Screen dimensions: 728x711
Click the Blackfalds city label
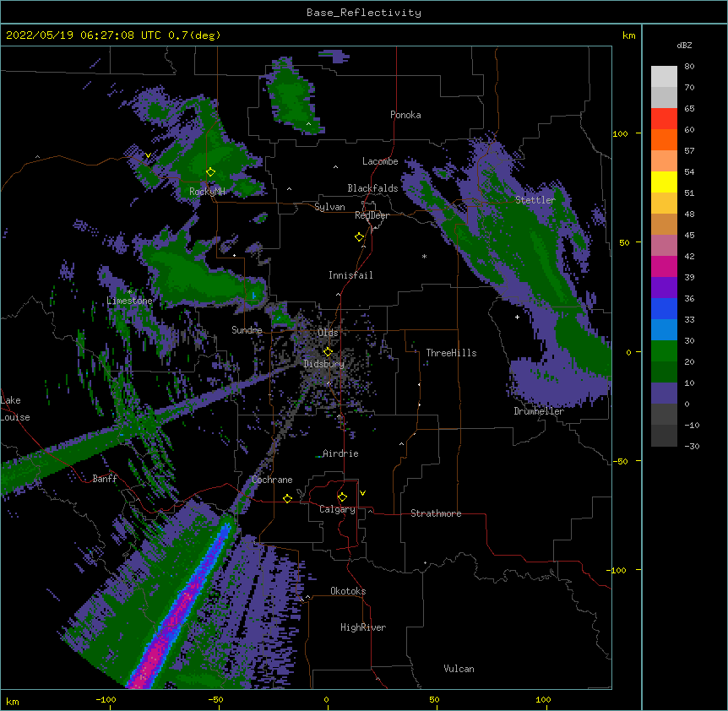coord(372,188)
